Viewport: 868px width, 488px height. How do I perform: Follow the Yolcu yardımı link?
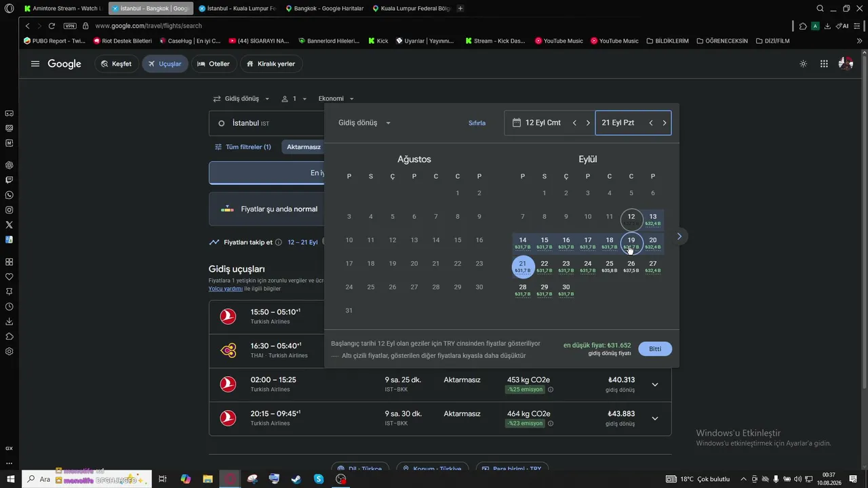pyautogui.click(x=225, y=289)
